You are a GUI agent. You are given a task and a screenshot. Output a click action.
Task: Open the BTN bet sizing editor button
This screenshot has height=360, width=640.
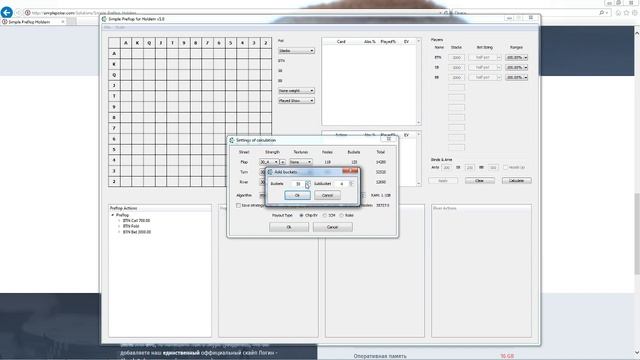click(499, 58)
